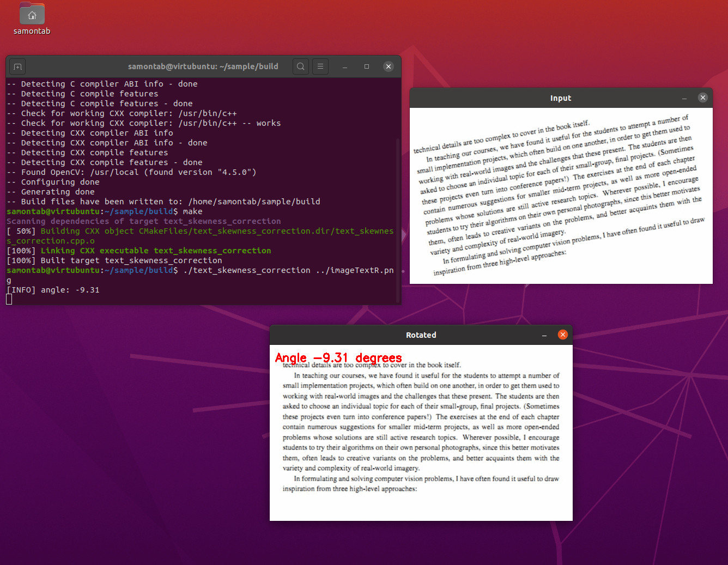Image resolution: width=728 pixels, height=565 pixels.
Task: Click the terminal scrollbar track
Action: [398, 191]
